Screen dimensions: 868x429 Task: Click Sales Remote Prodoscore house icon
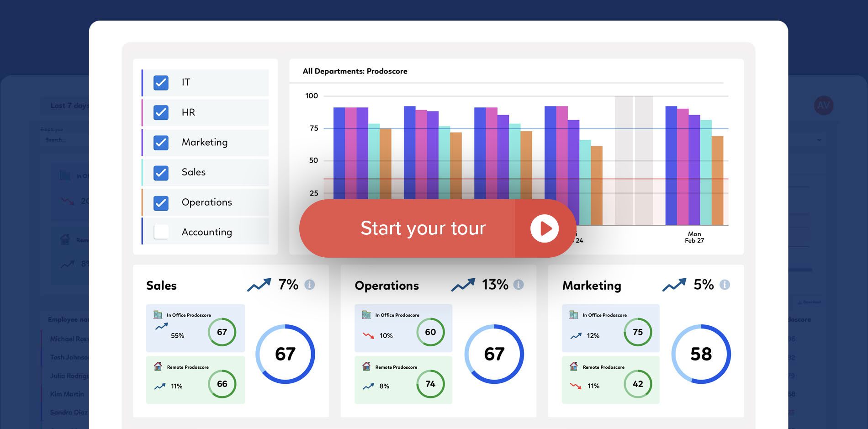(158, 366)
